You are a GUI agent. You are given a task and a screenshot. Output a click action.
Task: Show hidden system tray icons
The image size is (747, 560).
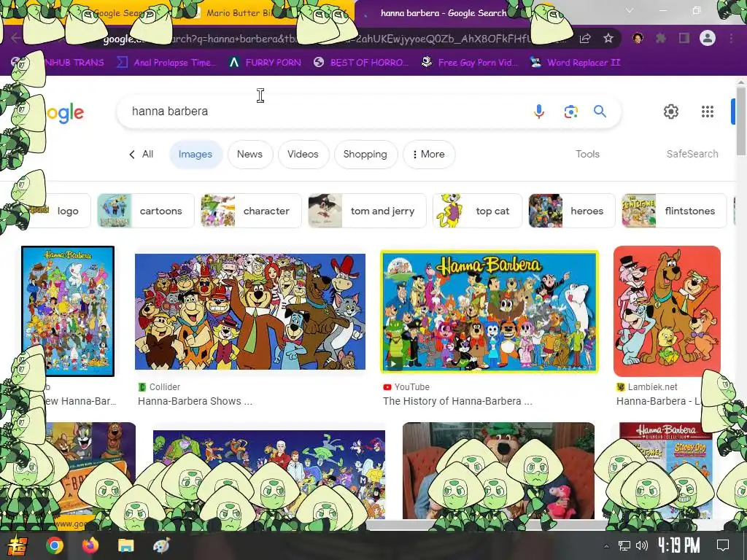click(606, 546)
